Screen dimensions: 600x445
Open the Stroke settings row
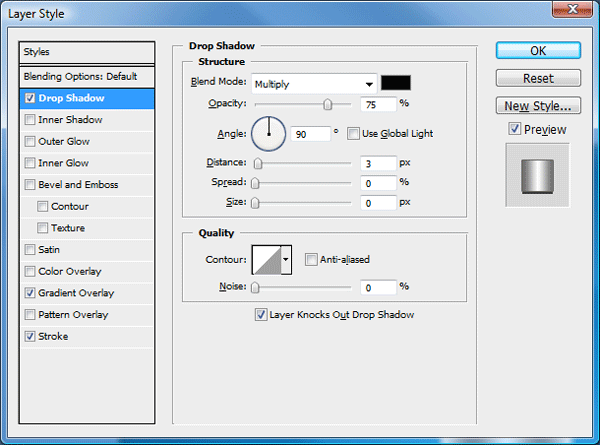[x=87, y=336]
